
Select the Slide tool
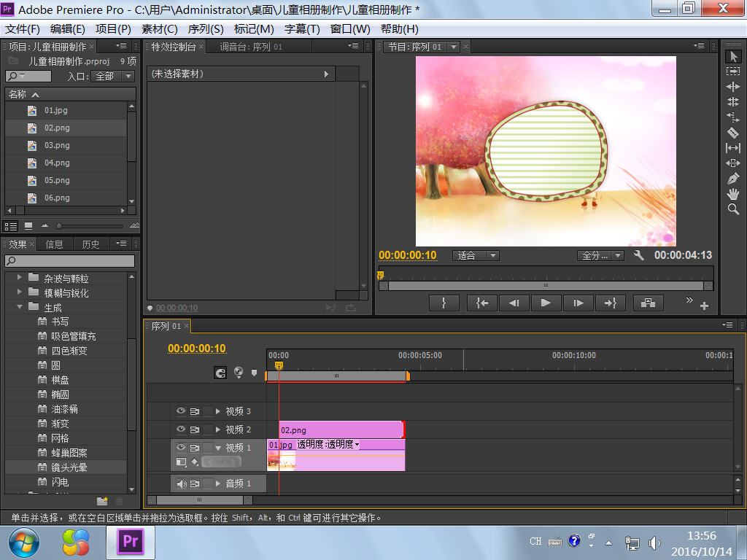(x=732, y=163)
